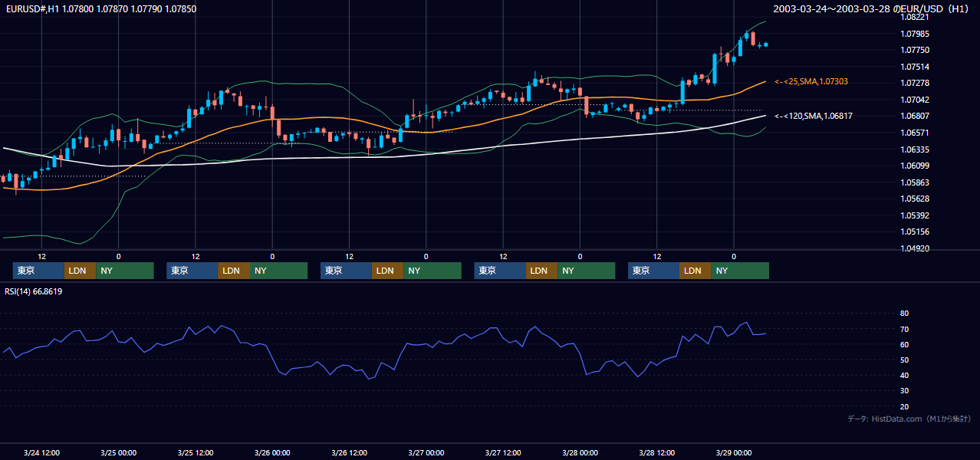The height and width of the screenshot is (460, 980).
Task: Click the RSI(14) 66.8619 indicator label
Action: (x=34, y=291)
